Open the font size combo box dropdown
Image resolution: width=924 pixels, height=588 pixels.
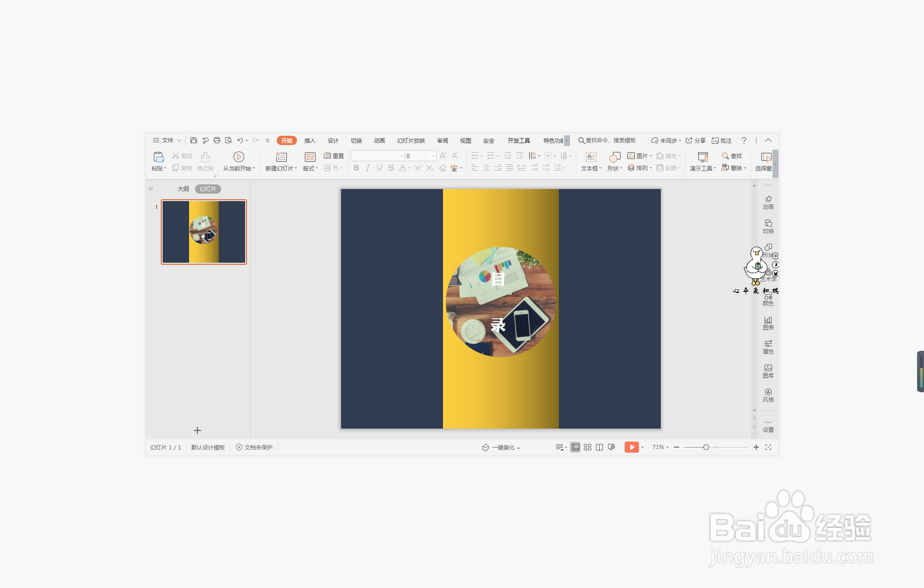(433, 156)
